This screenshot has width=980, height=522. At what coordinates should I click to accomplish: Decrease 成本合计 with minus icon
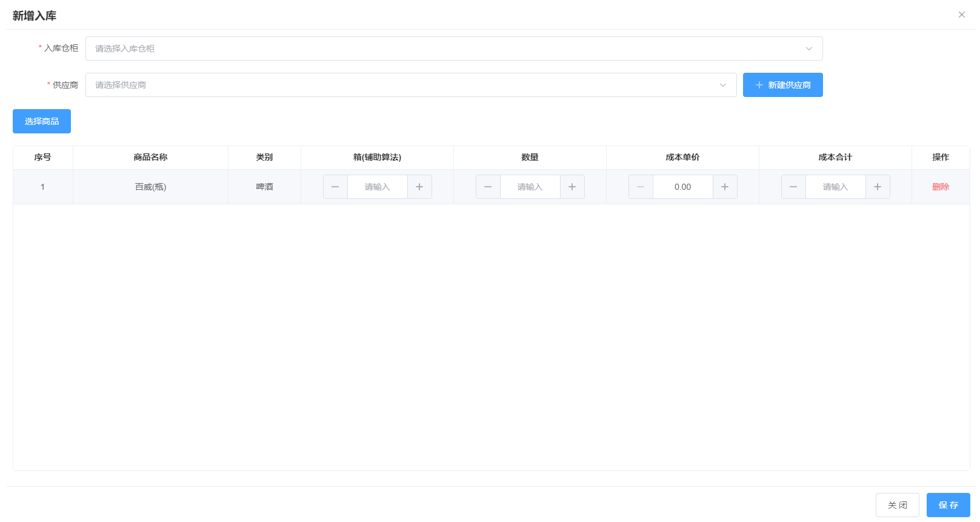(793, 187)
